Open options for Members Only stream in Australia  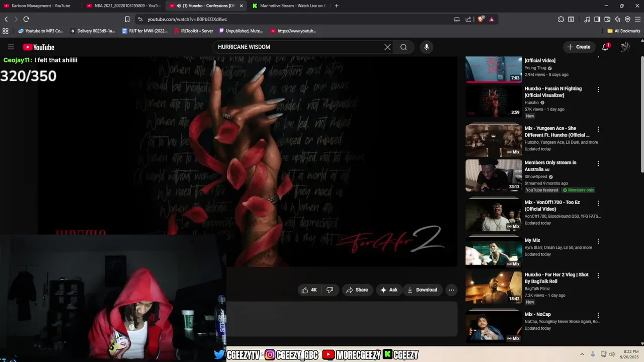coord(598,163)
